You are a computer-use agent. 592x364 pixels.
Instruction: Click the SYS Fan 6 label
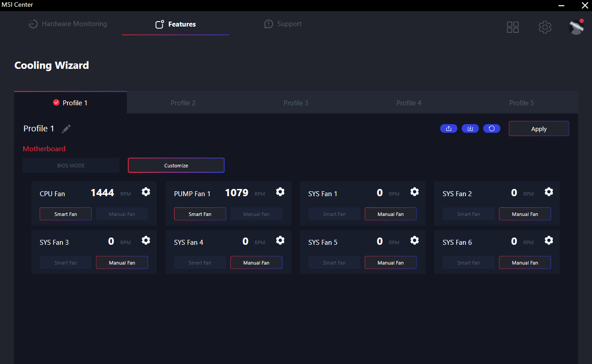click(x=457, y=243)
